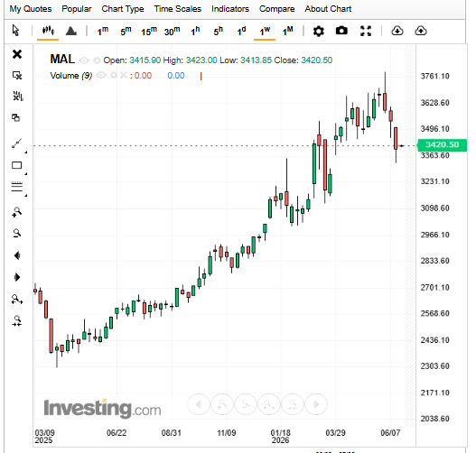The height and width of the screenshot is (453, 476).
Task: Open the Time Scales menu
Action: coord(178,9)
